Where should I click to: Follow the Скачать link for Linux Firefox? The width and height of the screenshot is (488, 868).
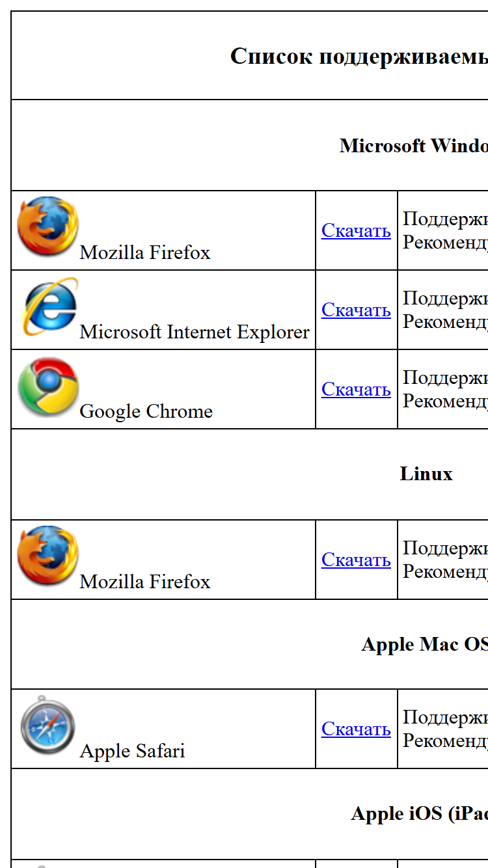pos(356,560)
